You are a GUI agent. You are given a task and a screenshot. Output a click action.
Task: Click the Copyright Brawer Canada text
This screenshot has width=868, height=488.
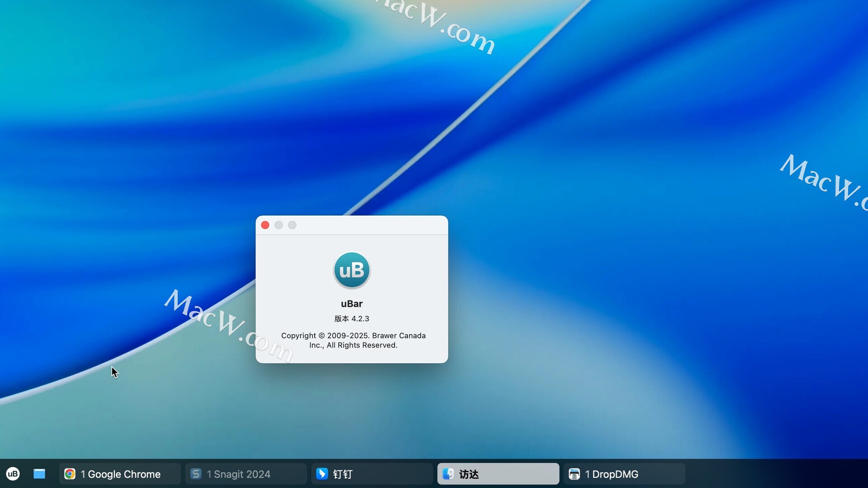tap(353, 340)
